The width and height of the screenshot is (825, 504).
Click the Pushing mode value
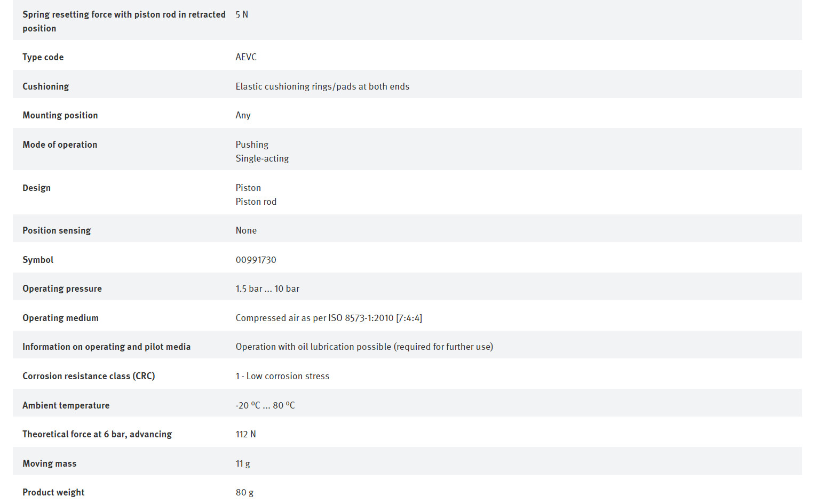252,145
